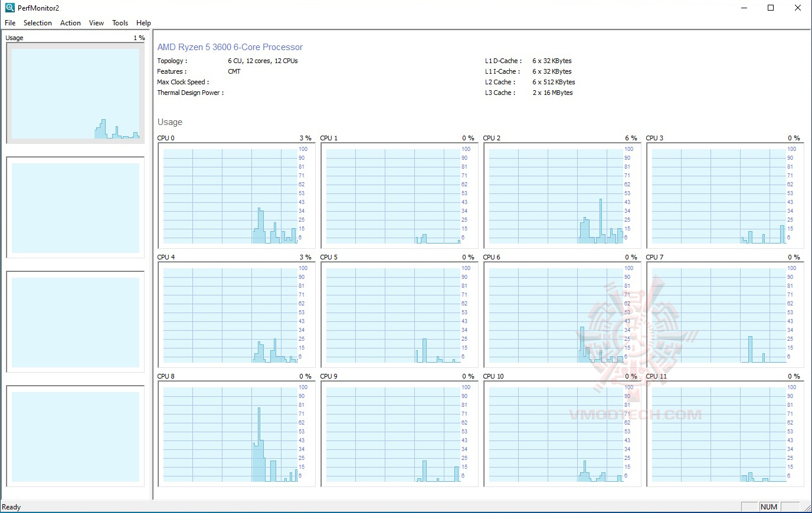
Task: Click the NUM indicator in the status bar
Action: 769,507
